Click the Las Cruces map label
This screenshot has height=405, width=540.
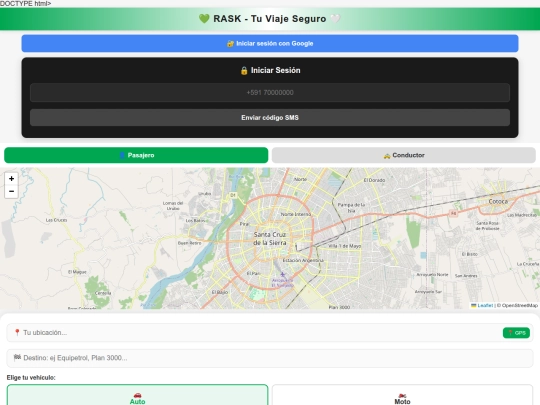pyautogui.click(x=56, y=220)
